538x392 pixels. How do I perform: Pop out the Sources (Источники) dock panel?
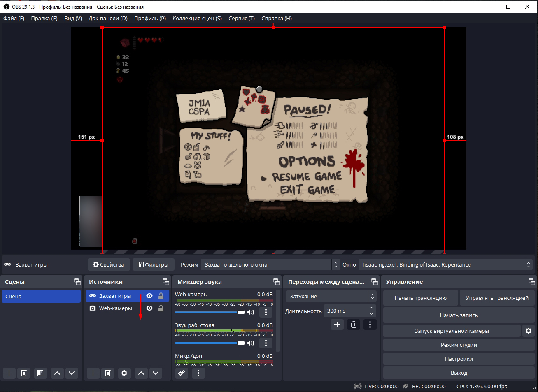click(x=165, y=282)
